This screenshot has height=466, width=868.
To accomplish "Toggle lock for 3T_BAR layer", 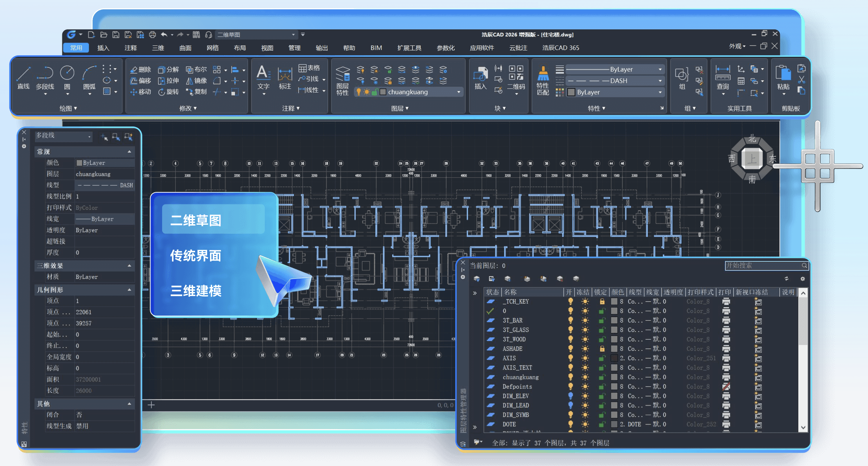I will click(x=602, y=320).
